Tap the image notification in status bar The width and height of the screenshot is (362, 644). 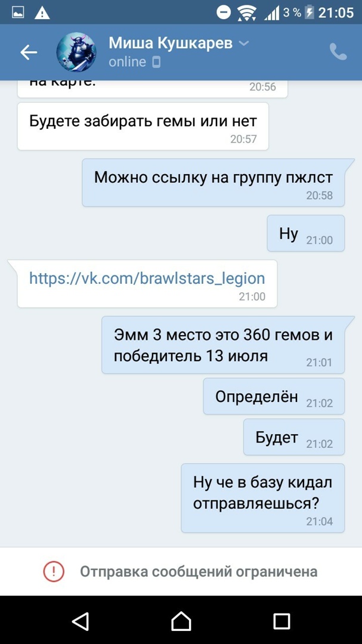pyautogui.click(x=18, y=13)
